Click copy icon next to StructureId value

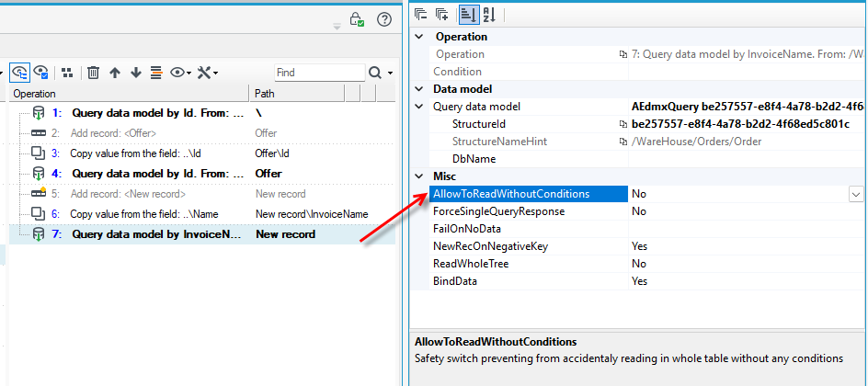pos(623,124)
